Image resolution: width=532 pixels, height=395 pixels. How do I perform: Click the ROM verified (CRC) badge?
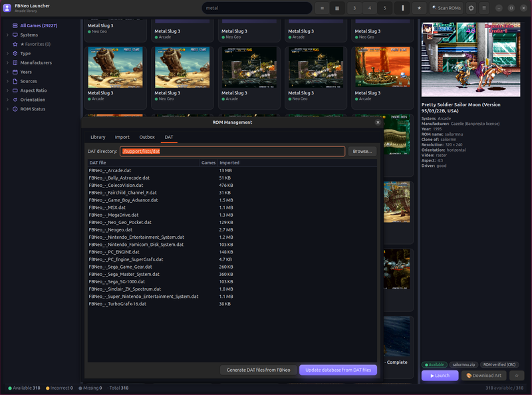click(499, 364)
